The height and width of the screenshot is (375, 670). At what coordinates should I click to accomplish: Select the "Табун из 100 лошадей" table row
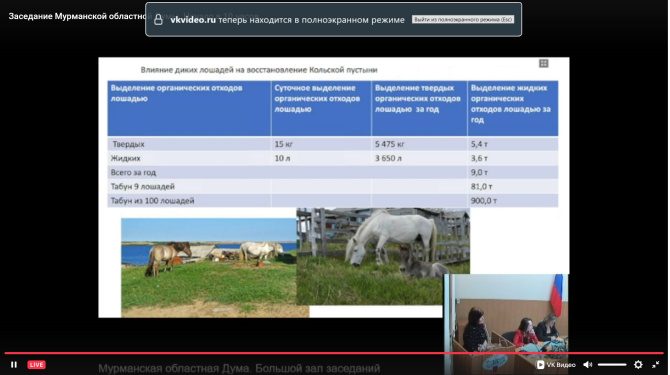pos(332,201)
